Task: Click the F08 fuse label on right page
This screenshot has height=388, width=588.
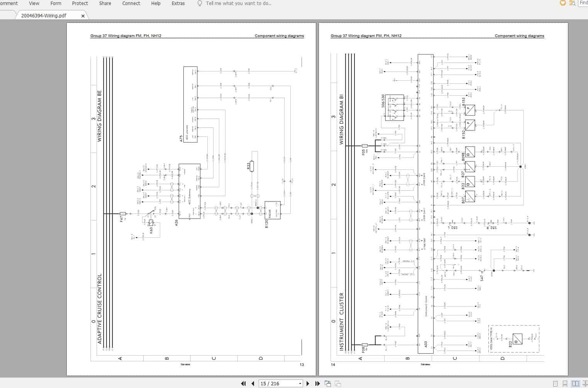Action: click(x=363, y=350)
